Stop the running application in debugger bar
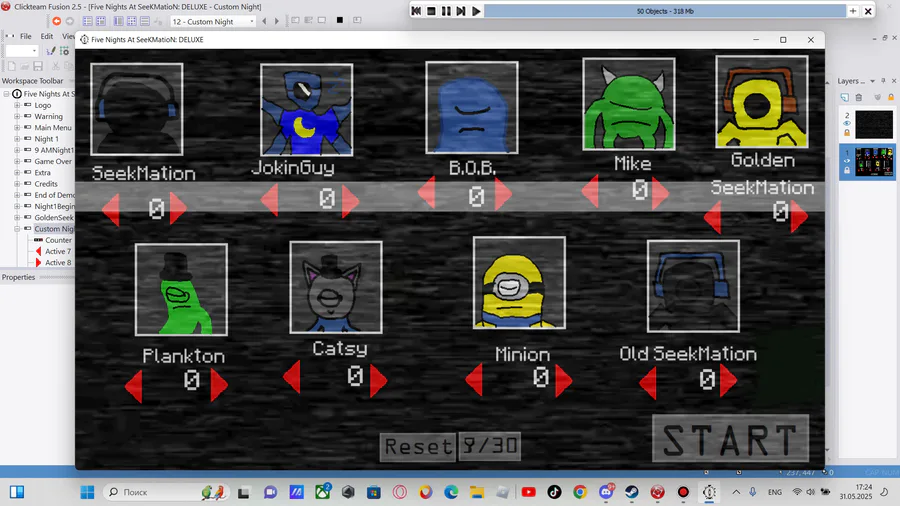900x506 pixels. tap(431, 11)
